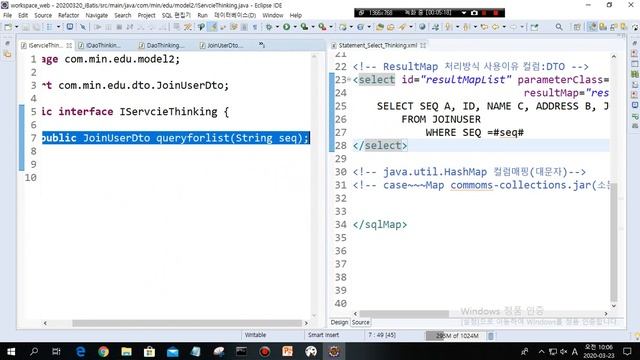
Task: Collapse the select element fold on line 23
Action: point(349,79)
